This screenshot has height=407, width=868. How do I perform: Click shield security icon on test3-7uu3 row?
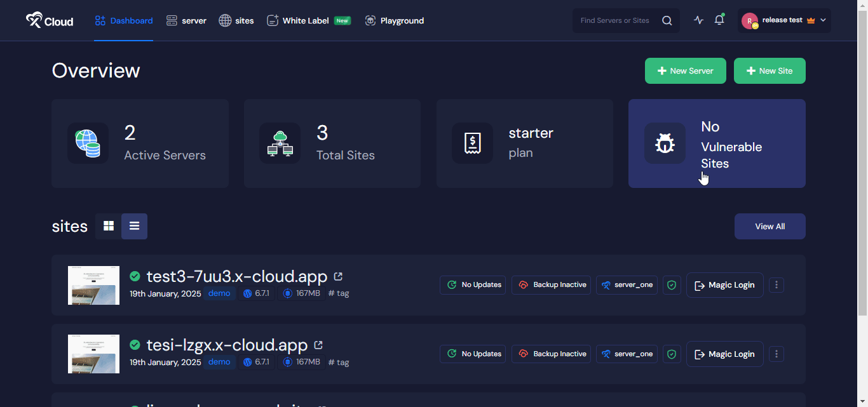[672, 285]
